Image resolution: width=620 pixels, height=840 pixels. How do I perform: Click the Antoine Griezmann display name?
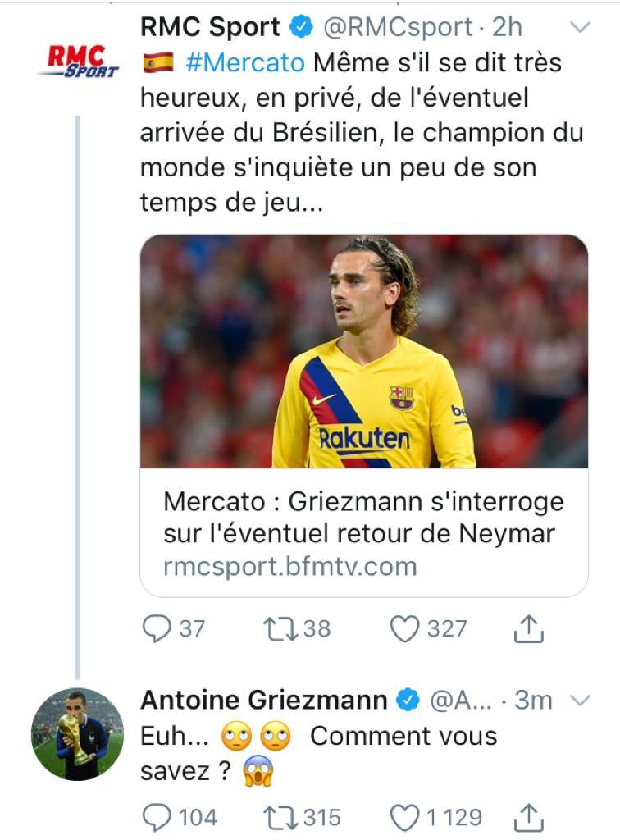coord(264,701)
